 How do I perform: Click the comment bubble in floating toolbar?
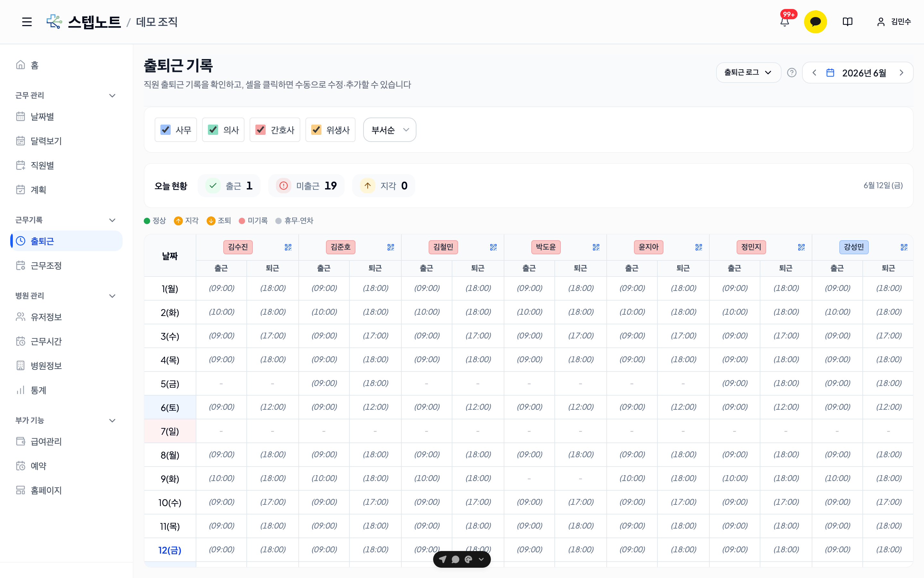[455, 559]
